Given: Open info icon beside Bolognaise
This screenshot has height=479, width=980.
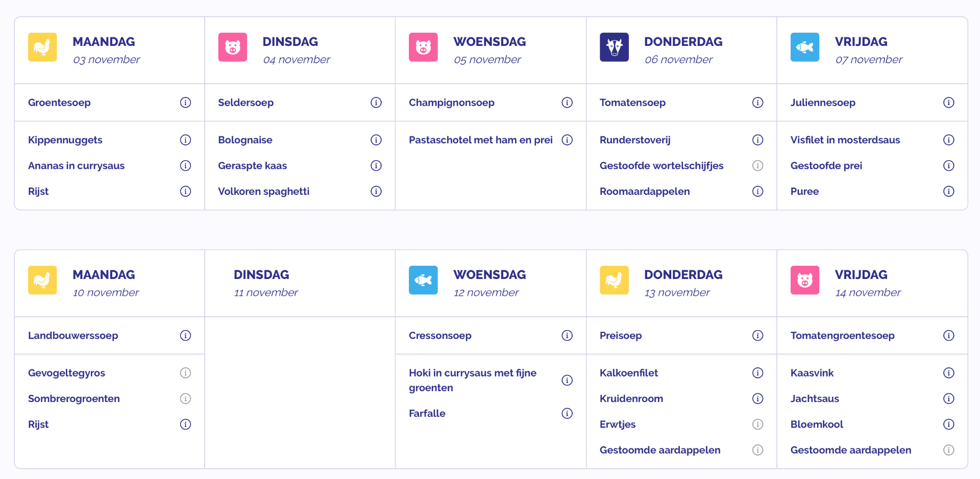Looking at the screenshot, I should 376,140.
